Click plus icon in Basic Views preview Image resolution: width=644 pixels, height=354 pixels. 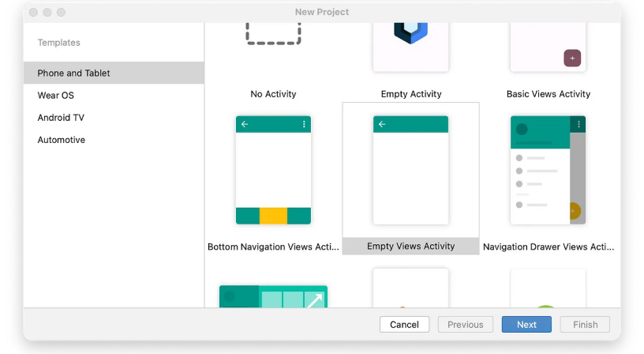[572, 58]
